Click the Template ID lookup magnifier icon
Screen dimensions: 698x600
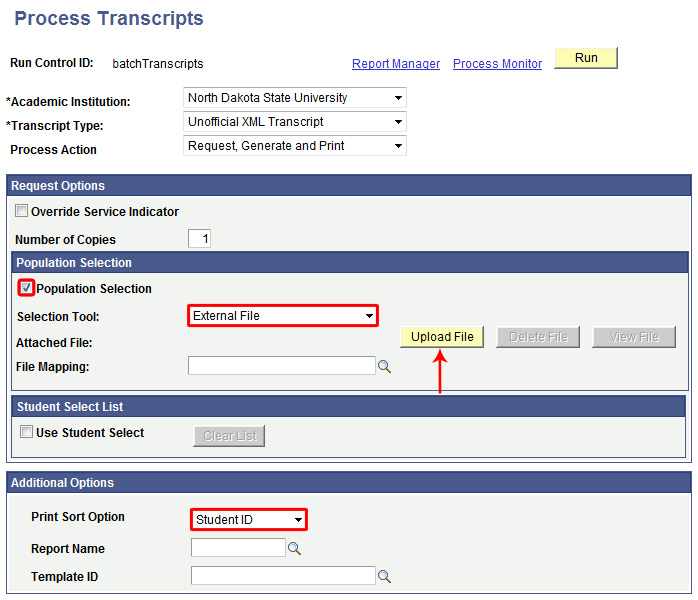[x=384, y=577]
